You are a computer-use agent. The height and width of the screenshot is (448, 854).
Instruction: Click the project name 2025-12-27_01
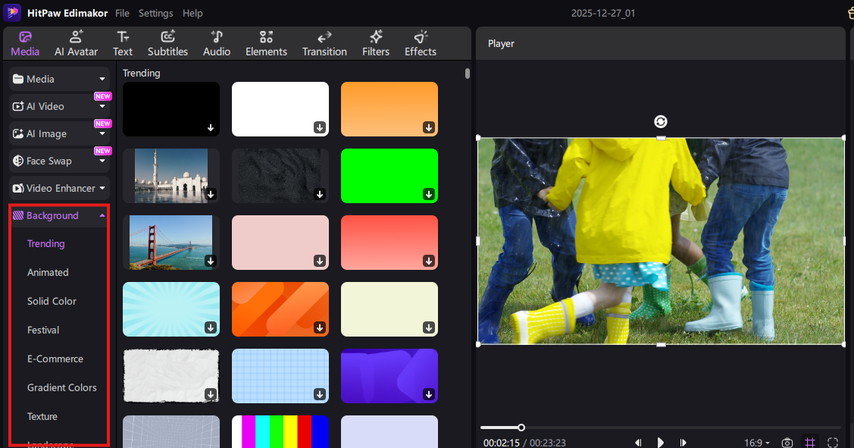tap(603, 13)
